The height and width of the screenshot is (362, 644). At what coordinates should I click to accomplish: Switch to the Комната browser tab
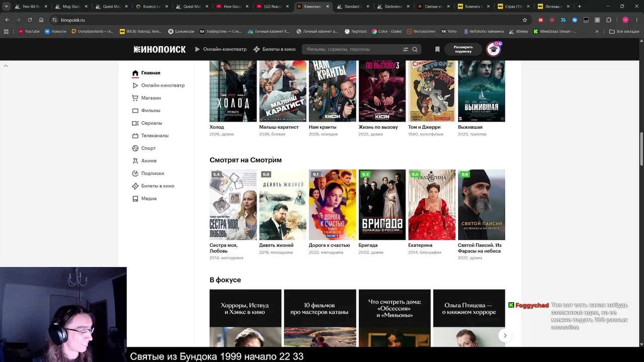474,7
